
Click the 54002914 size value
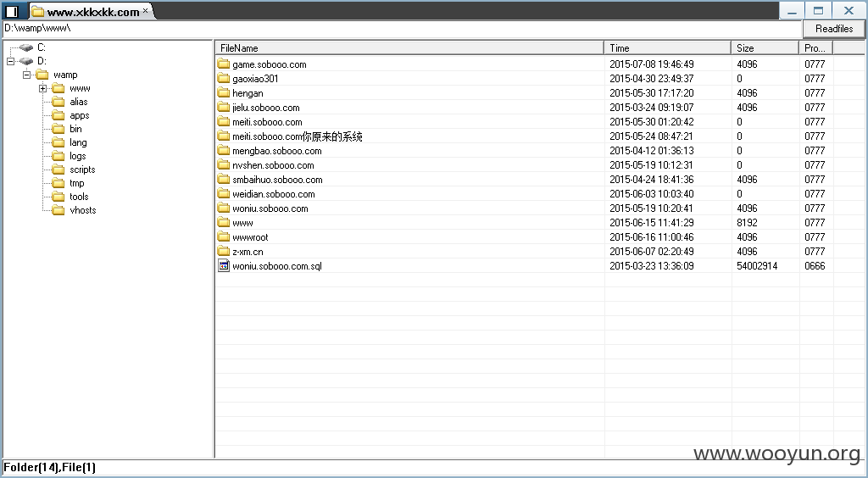pos(757,266)
